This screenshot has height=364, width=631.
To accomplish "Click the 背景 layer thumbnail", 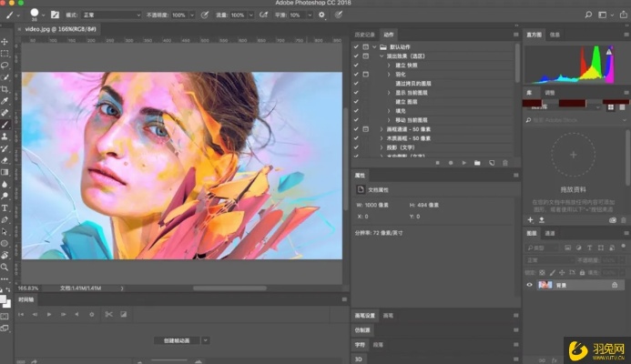I will point(544,285).
